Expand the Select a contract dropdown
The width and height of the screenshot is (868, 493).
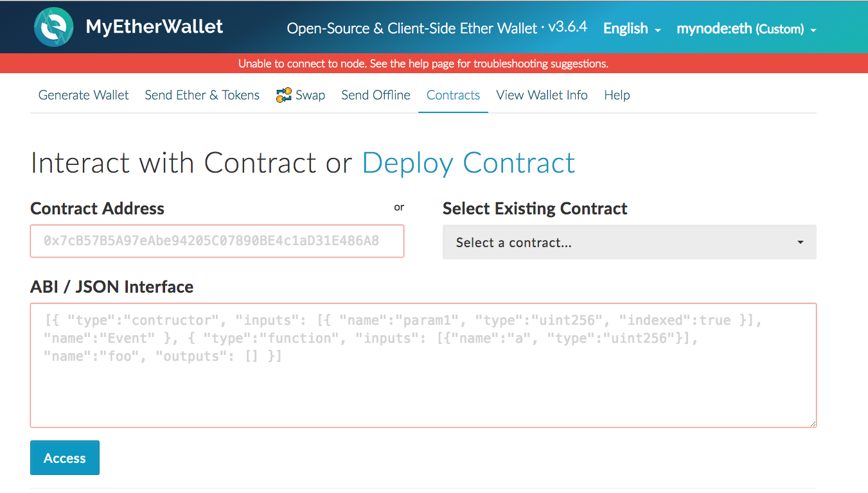click(630, 242)
